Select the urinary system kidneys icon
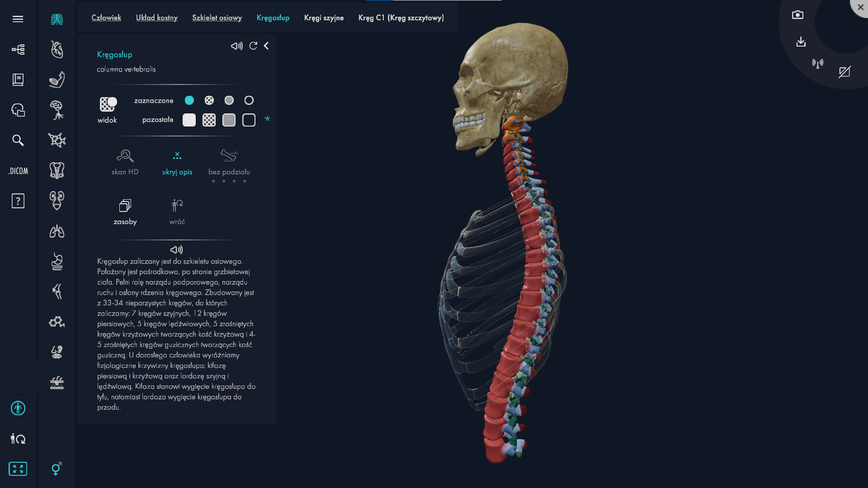The image size is (868, 488). (x=57, y=201)
